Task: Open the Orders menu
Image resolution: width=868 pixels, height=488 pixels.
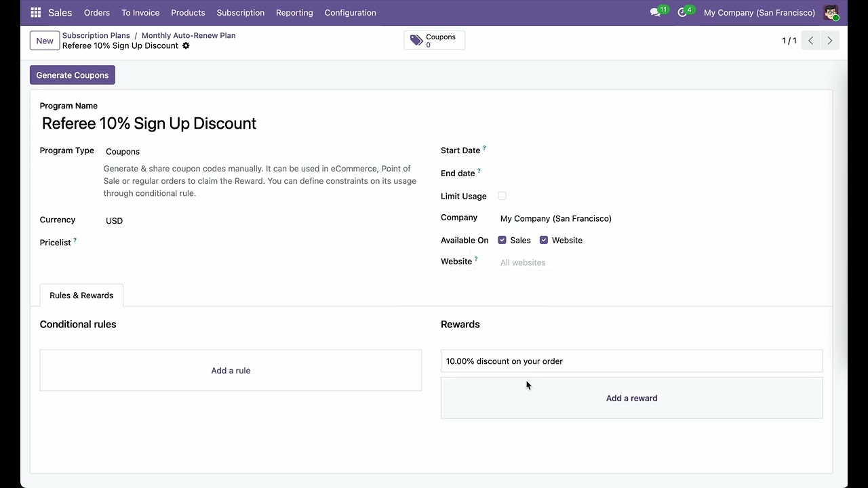Action: click(97, 13)
